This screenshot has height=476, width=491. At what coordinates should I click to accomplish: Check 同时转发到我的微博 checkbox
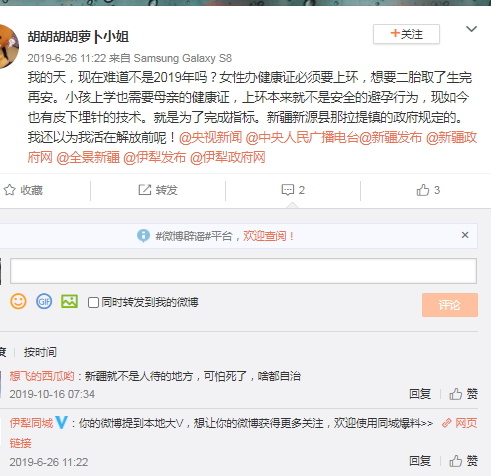pos(93,303)
